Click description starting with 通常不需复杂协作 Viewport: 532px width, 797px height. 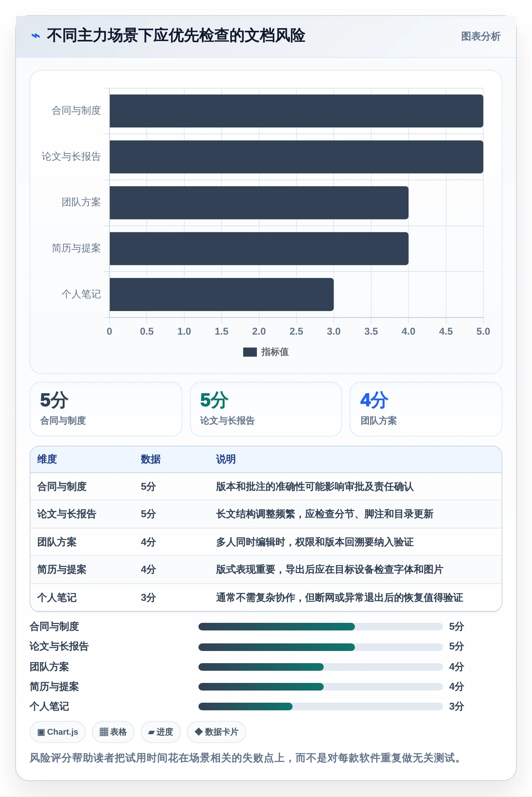[340, 598]
